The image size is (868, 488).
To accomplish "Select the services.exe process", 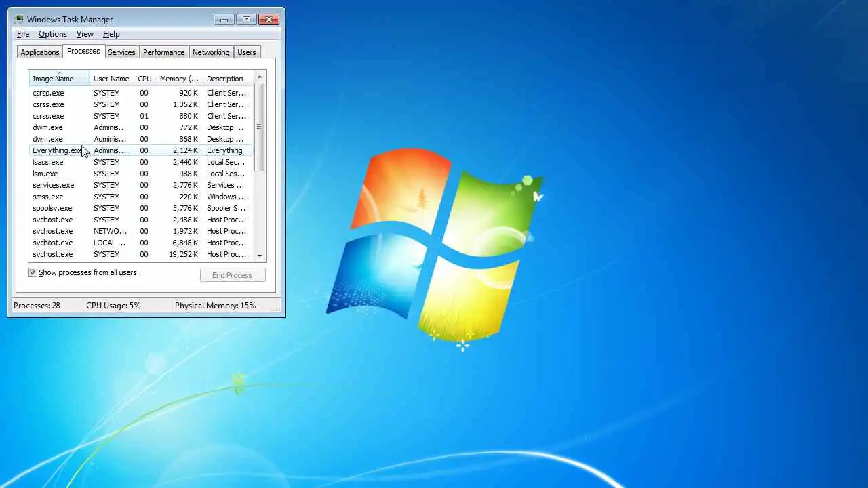I will coord(140,185).
